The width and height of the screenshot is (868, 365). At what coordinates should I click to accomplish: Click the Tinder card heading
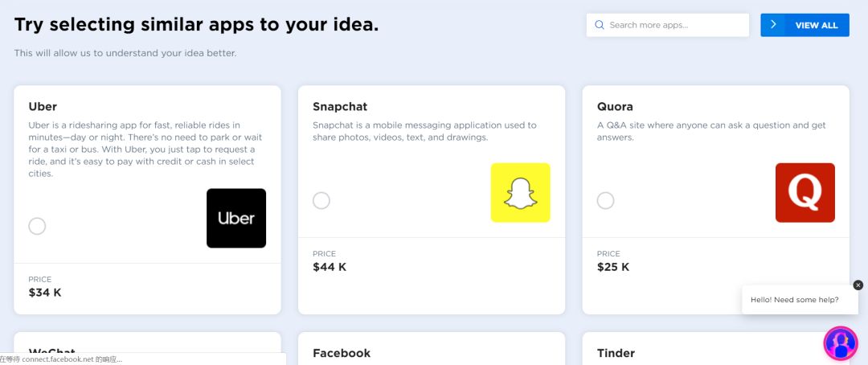[616, 353]
